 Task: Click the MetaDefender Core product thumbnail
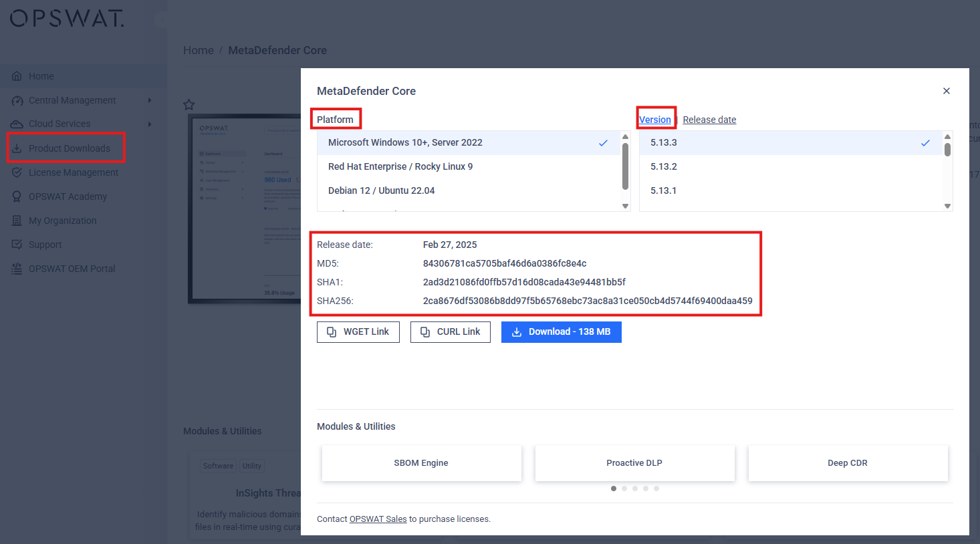pyautogui.click(x=245, y=209)
